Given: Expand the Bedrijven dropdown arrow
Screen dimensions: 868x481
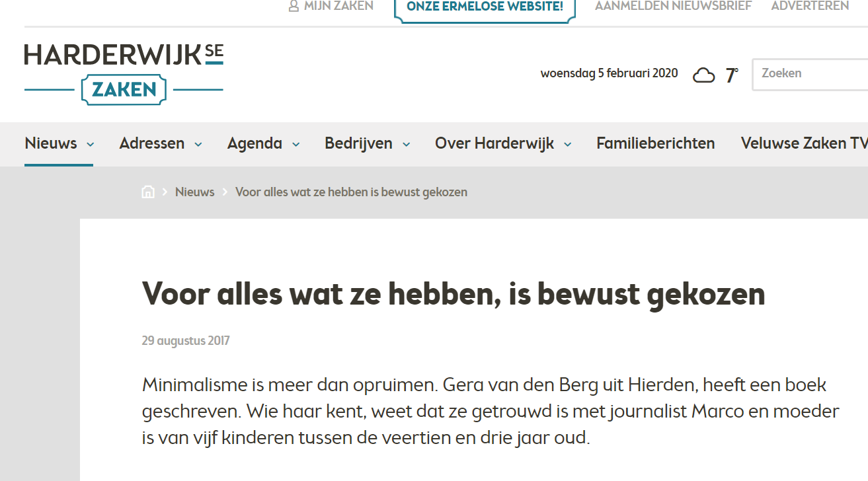Looking at the screenshot, I should point(406,145).
